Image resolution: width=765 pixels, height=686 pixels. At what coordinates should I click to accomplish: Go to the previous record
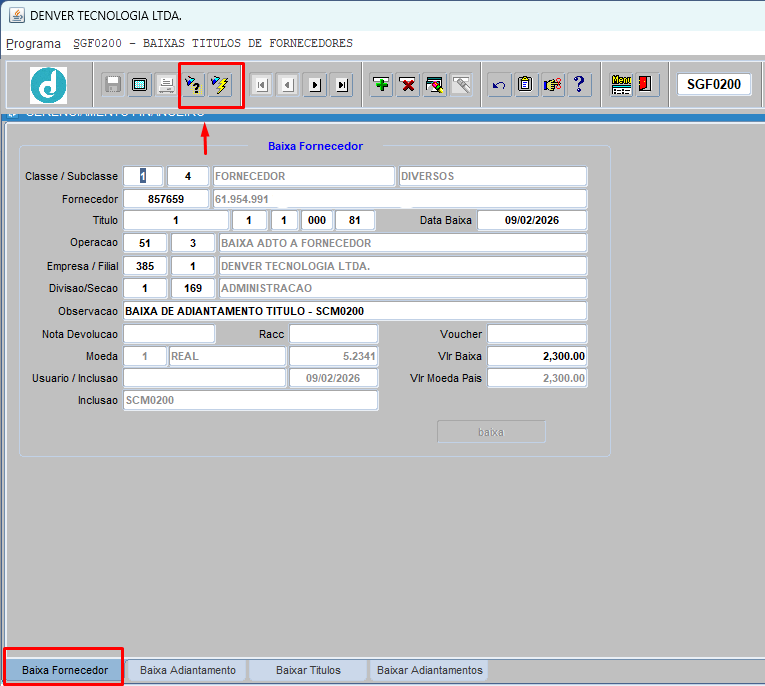pyautogui.click(x=287, y=85)
